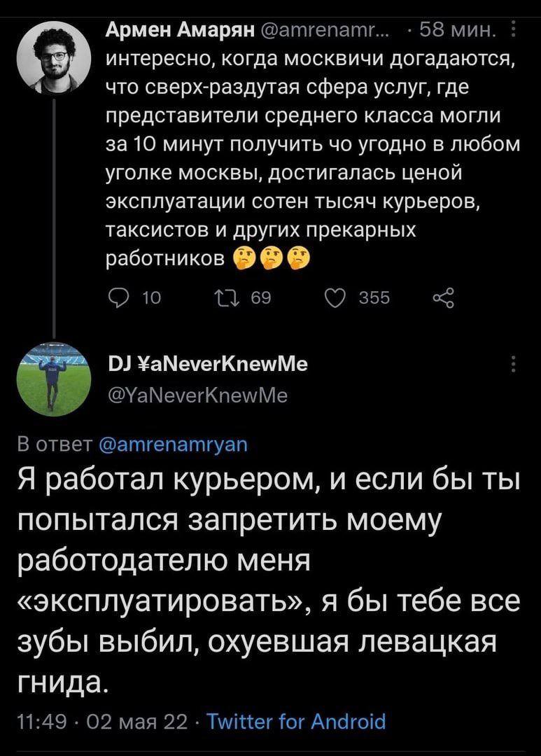Screen dimensions: 541x756
Task: Click the likes count number 355
Action: tap(374, 298)
